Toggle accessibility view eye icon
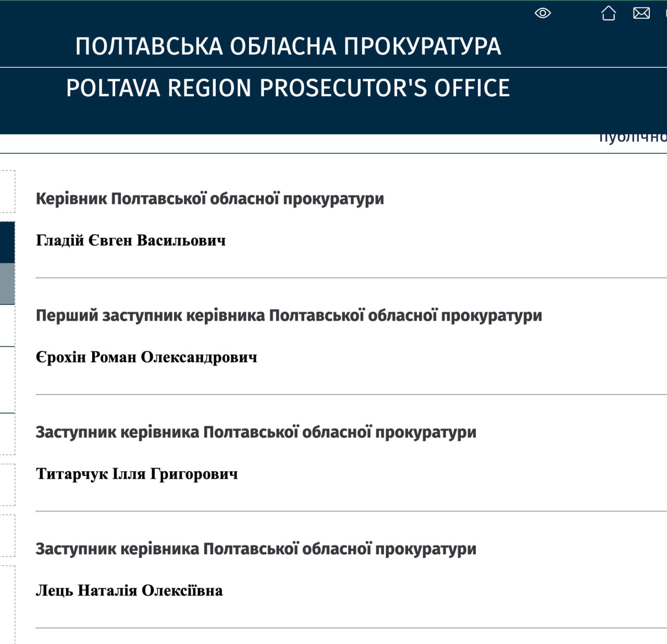667x644 pixels. [x=542, y=13]
